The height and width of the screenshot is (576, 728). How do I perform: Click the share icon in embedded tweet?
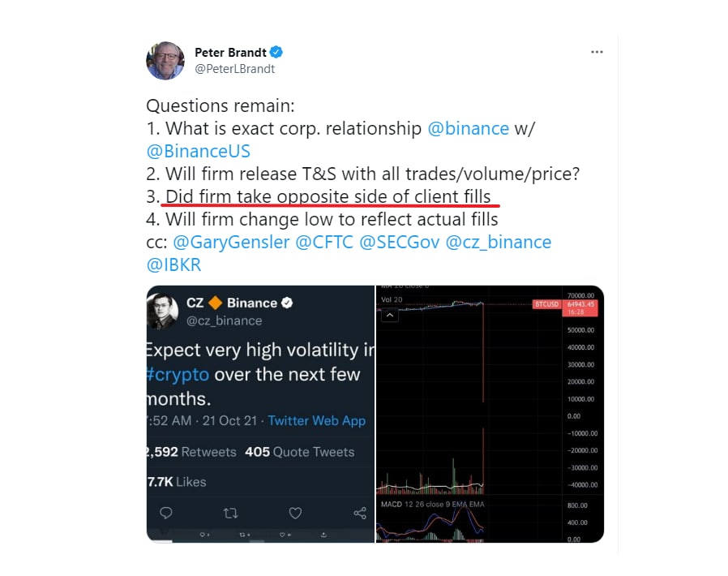360,513
